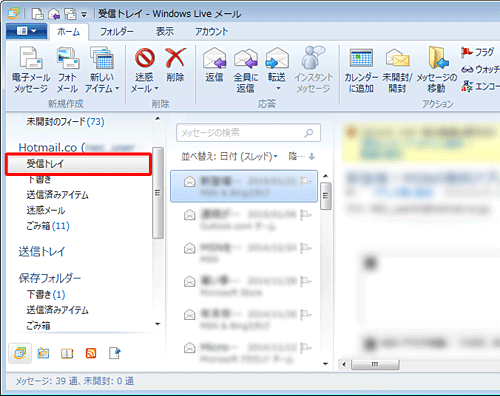500x396 pixels.
Task: Create a new 電子メール メッセージ
Action: click(x=31, y=70)
